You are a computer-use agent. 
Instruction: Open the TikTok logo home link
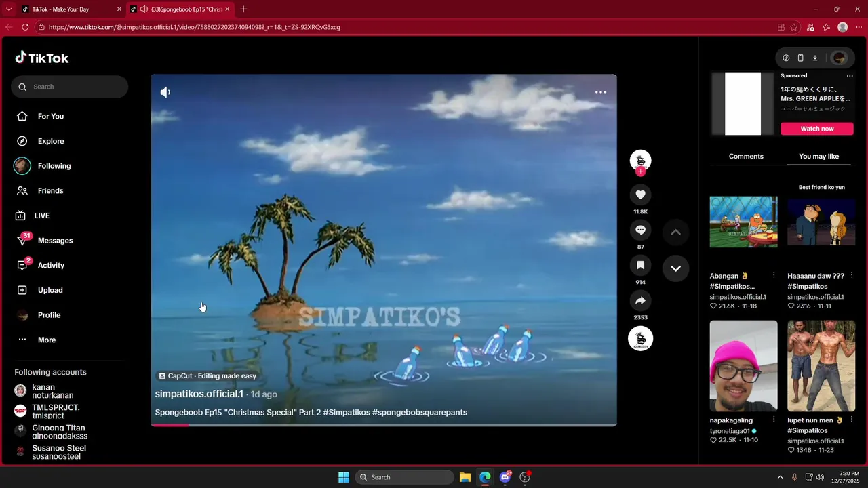tap(42, 58)
